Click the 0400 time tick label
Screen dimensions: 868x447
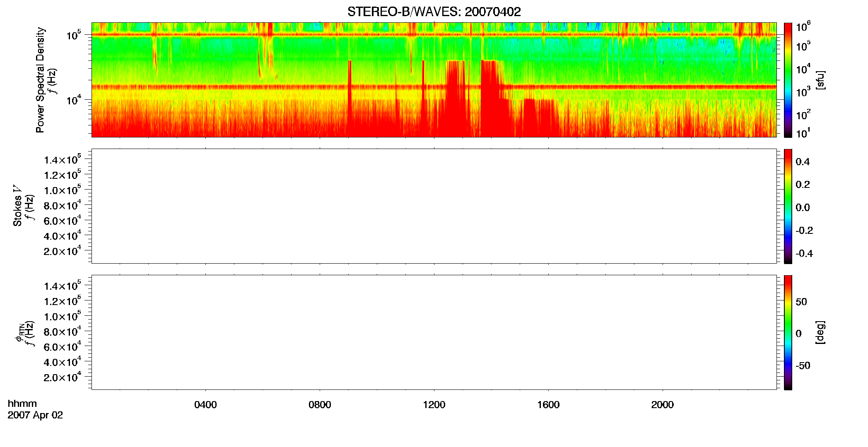[205, 405]
